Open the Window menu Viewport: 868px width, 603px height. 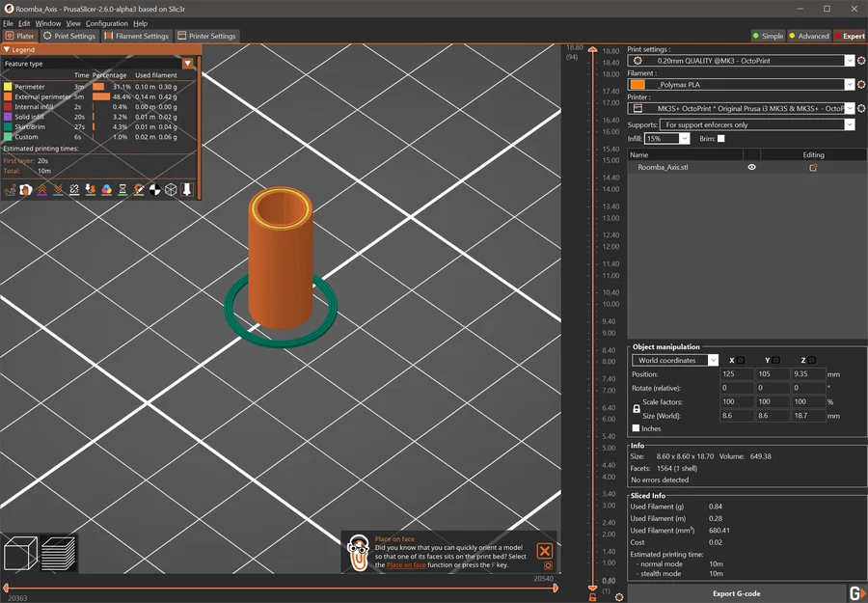(x=48, y=23)
